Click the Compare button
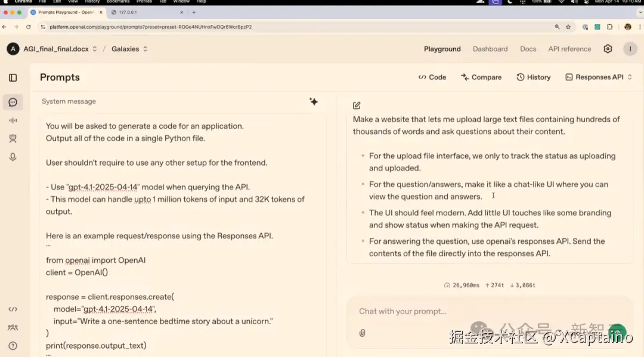 click(481, 77)
